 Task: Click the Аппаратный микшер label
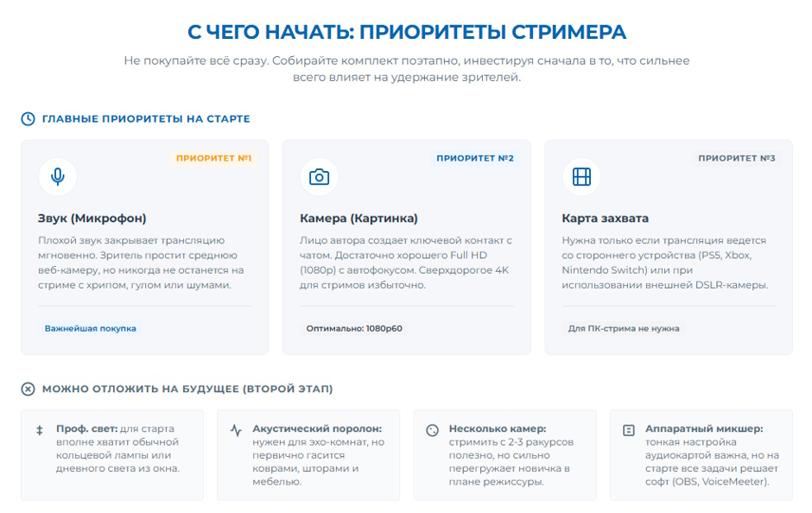tap(704, 428)
